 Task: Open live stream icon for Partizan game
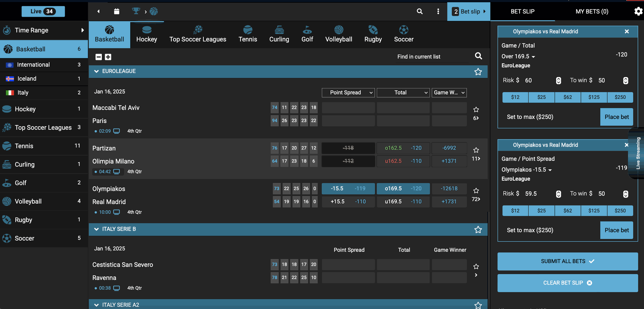tap(116, 172)
